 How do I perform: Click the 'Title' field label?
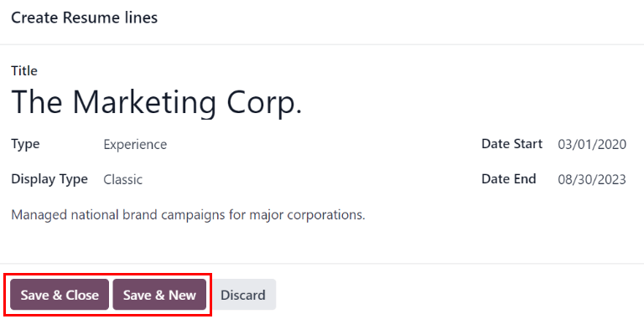point(24,71)
